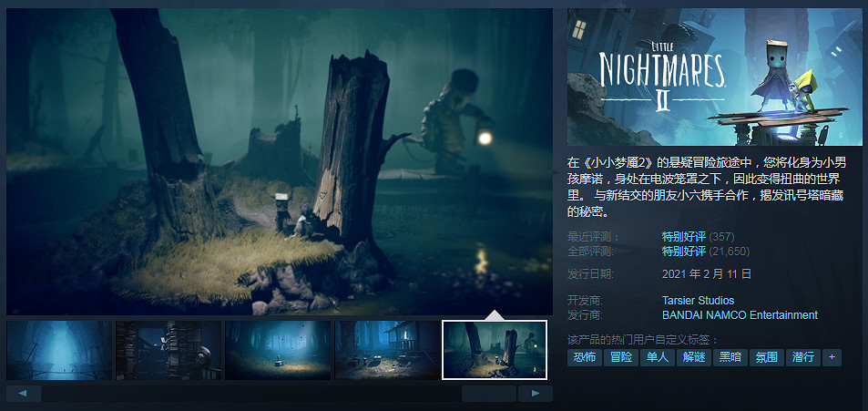Click the right arrow scroll button
The image size is (868, 411).
coord(536,394)
